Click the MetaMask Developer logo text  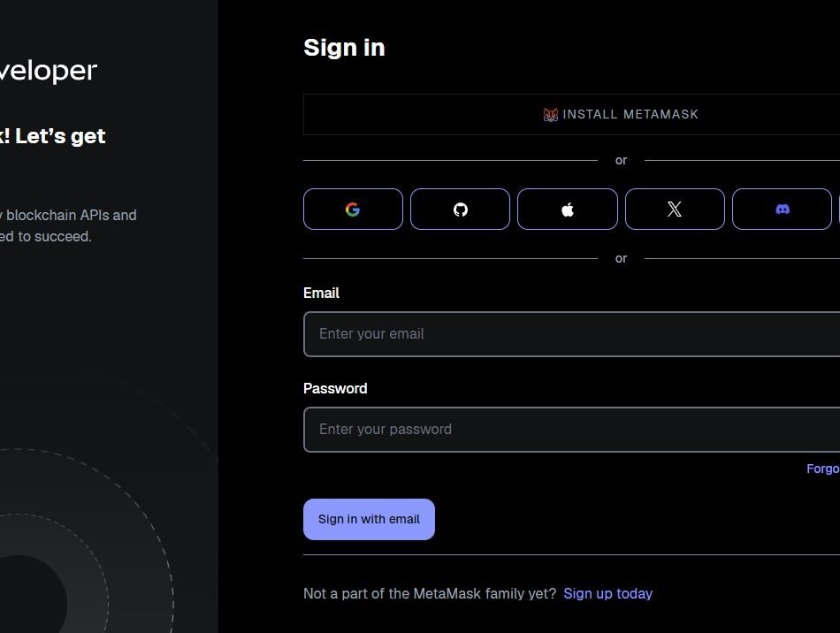49,70
